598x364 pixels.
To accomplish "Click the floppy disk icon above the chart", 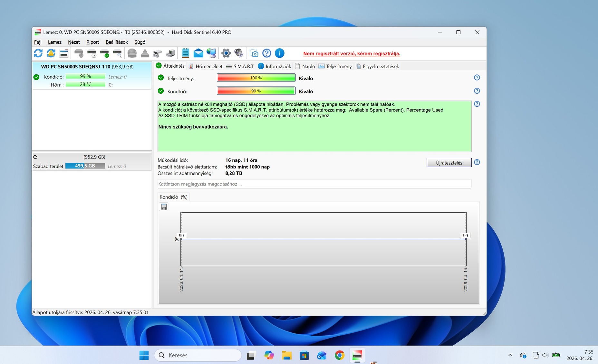I will [164, 207].
